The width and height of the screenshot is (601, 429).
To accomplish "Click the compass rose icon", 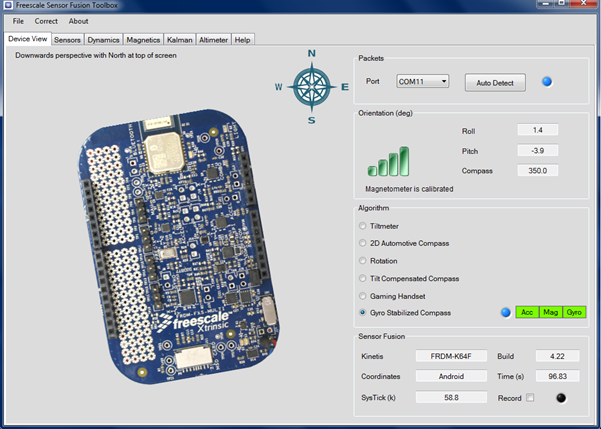I will [312, 87].
